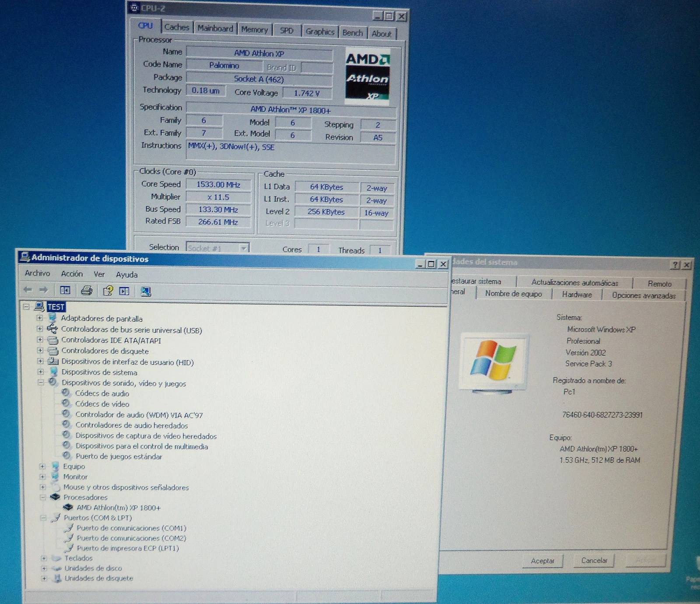The height and width of the screenshot is (604, 700).
Task: Collapse Puertos (COM & LPT) node
Action: tap(43, 518)
